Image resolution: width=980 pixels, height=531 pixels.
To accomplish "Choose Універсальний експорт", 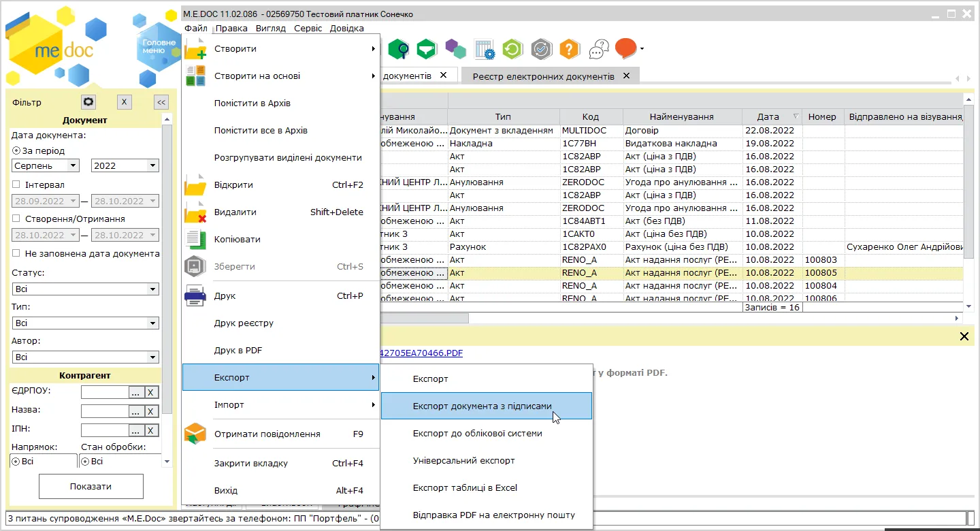I will click(x=487, y=461).
